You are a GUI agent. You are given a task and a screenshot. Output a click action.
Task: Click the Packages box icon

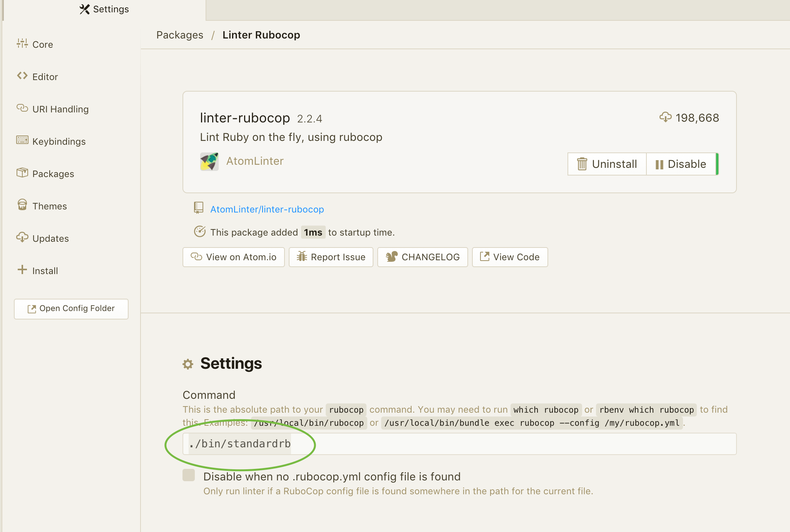pos(22,172)
